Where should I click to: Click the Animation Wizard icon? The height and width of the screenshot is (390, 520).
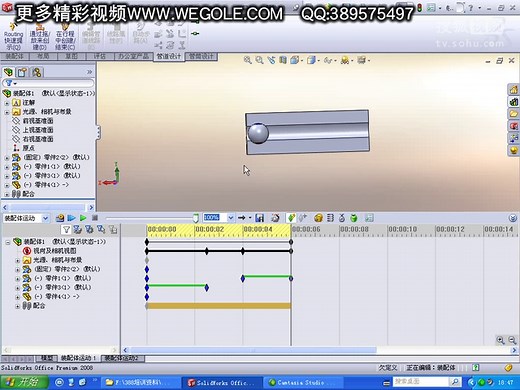[275, 218]
